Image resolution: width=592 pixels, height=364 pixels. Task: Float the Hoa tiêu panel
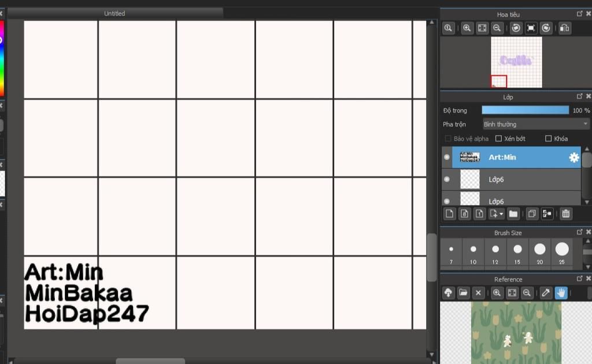pyautogui.click(x=579, y=14)
